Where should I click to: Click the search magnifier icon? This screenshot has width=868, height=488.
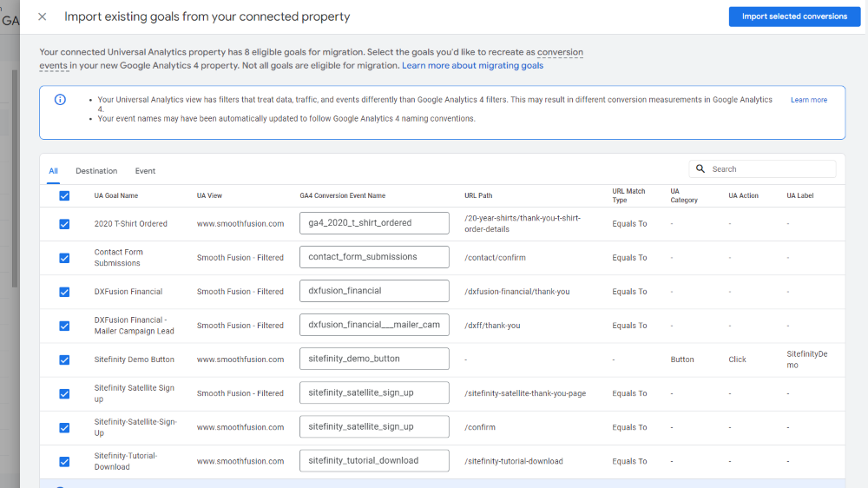click(x=700, y=169)
